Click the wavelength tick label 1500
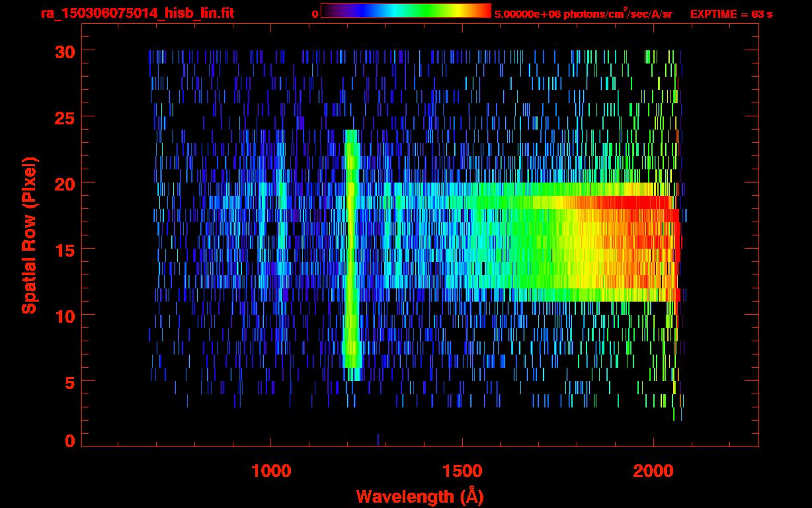The height and width of the screenshot is (508, 812). [462, 471]
